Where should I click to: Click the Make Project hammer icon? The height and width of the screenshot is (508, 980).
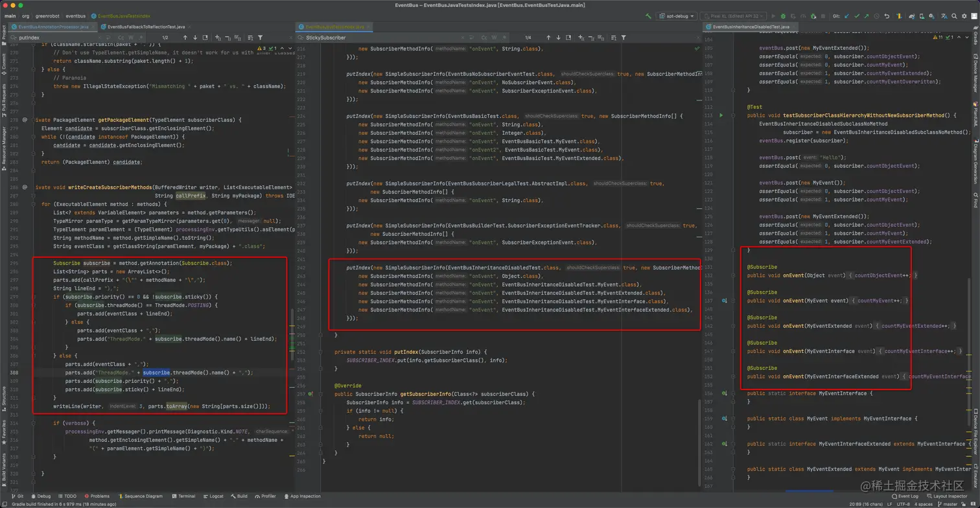click(648, 16)
